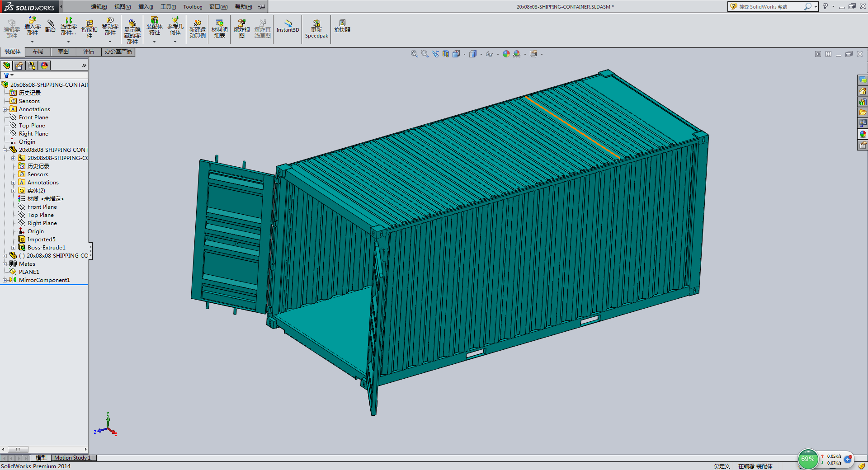Click the 69% green circle performance widget
This screenshot has width=868, height=470.
(808, 459)
